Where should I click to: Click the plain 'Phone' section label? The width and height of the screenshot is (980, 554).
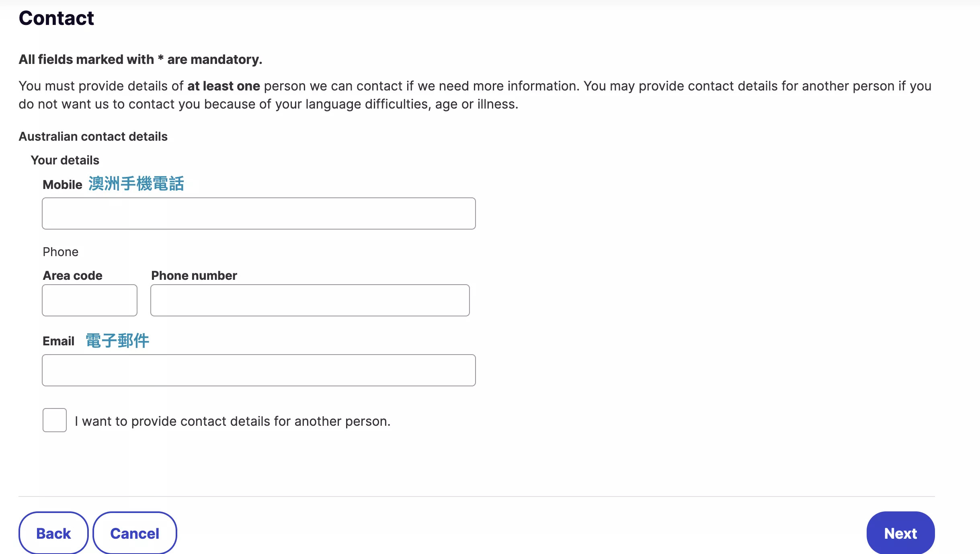pyautogui.click(x=61, y=252)
